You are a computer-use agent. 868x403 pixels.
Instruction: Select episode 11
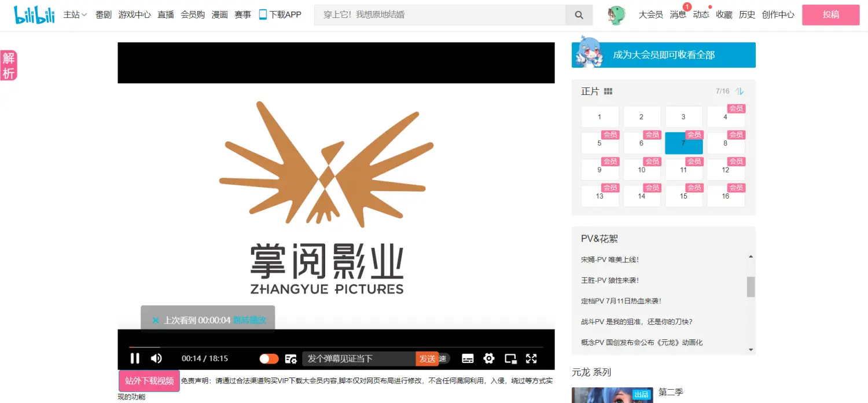click(x=683, y=170)
